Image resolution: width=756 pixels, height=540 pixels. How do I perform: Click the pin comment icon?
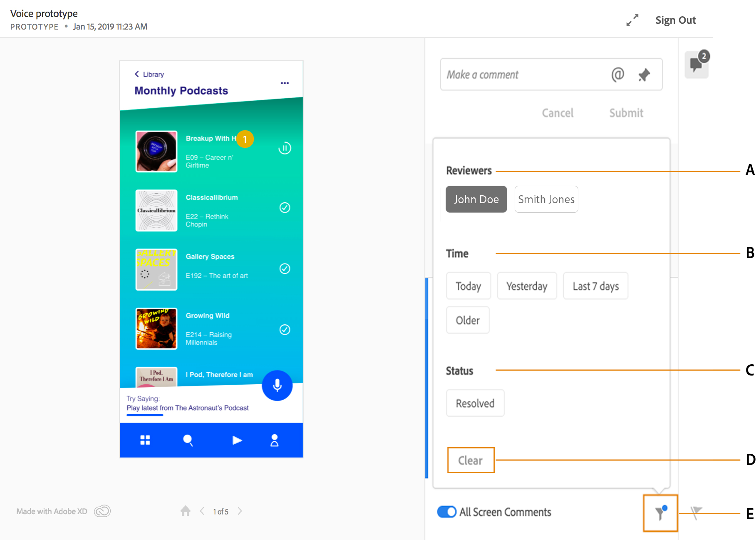tap(644, 75)
